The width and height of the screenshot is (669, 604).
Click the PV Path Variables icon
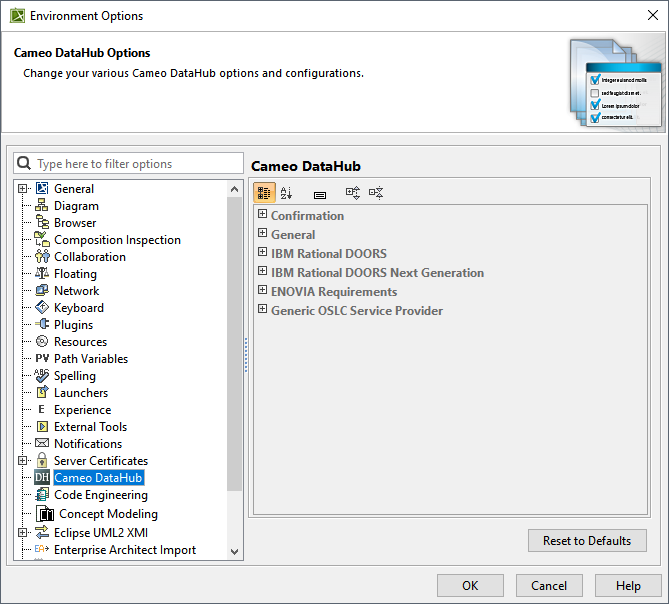(x=42, y=358)
